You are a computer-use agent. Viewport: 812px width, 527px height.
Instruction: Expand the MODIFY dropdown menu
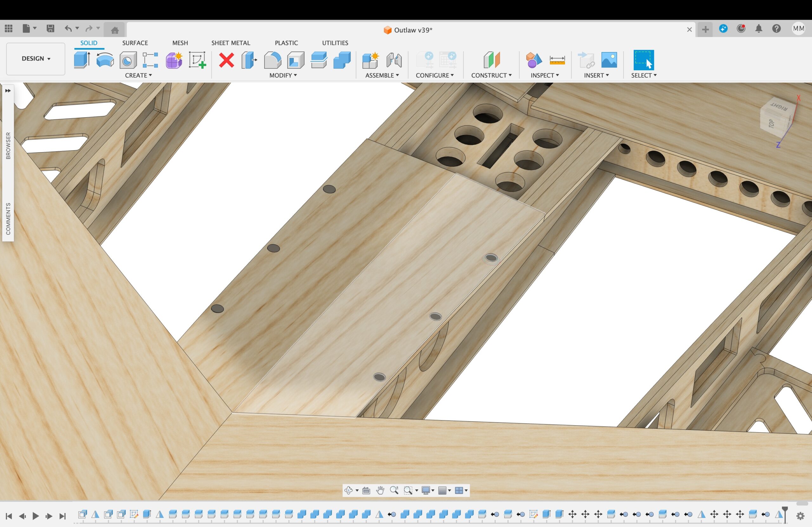283,75
